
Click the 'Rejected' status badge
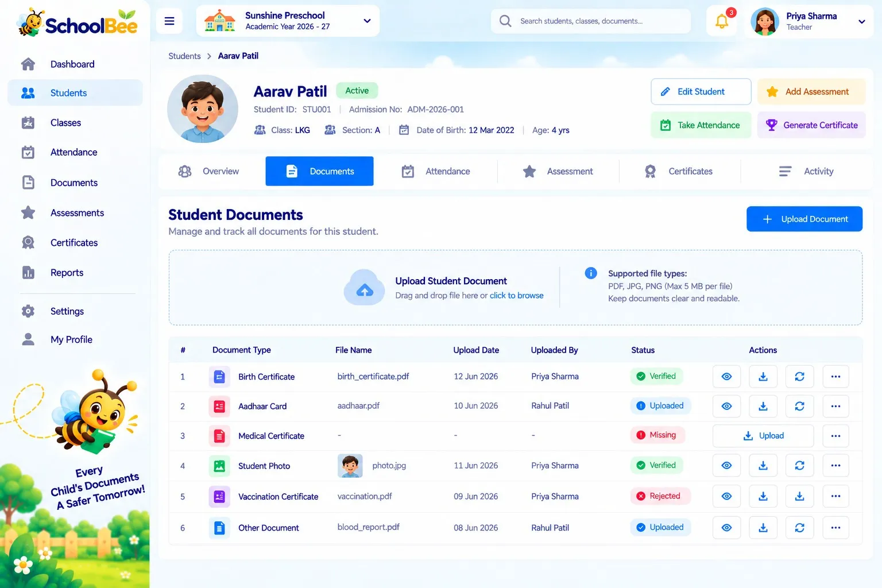click(x=660, y=496)
